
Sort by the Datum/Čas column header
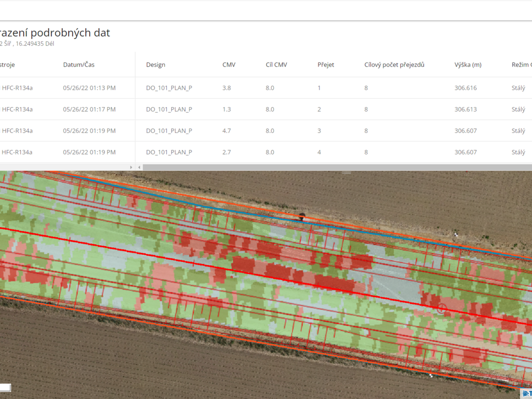coord(78,65)
